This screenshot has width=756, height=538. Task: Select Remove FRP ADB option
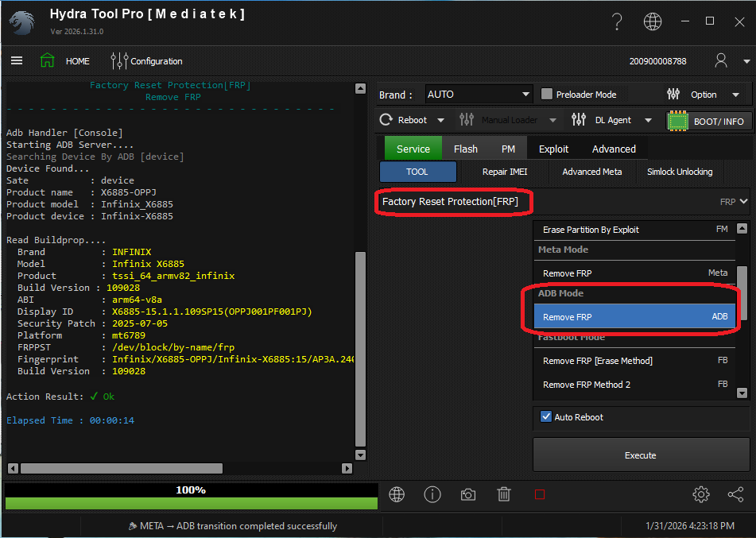click(635, 317)
